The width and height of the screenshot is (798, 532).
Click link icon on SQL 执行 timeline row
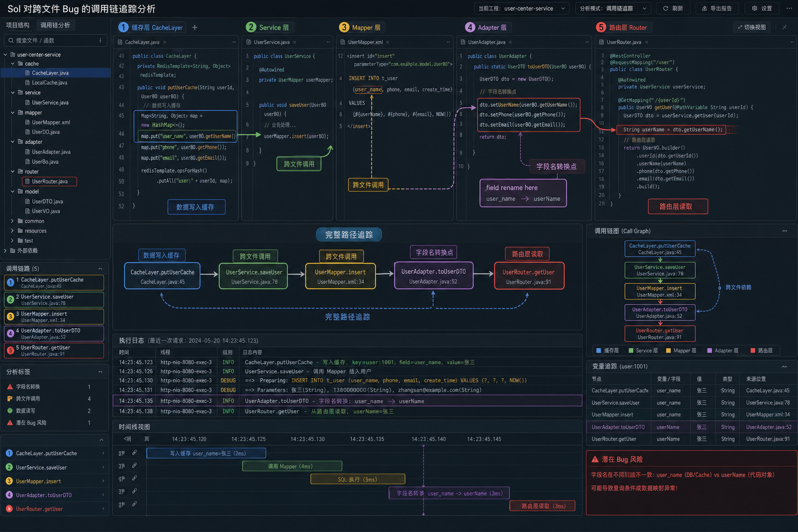pos(135,478)
